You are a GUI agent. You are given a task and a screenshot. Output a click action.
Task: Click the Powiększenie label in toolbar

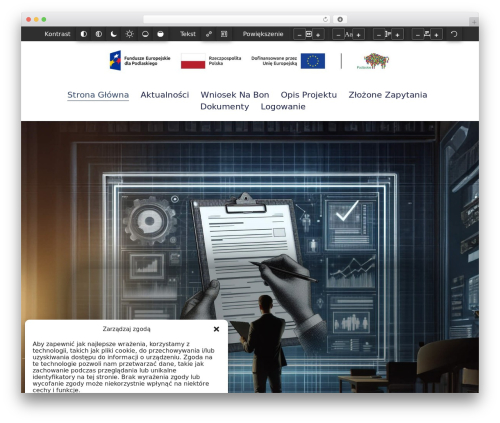pos(263,34)
